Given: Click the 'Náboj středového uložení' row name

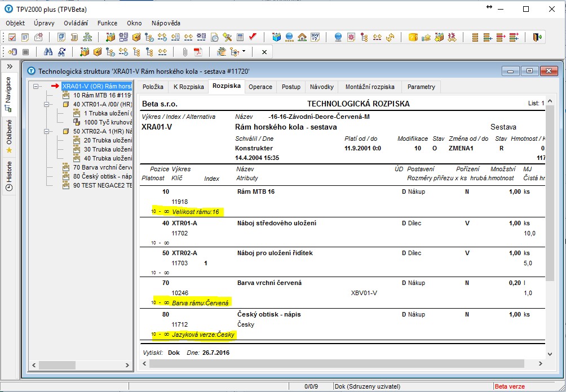Looking at the screenshot, I should click(276, 223).
